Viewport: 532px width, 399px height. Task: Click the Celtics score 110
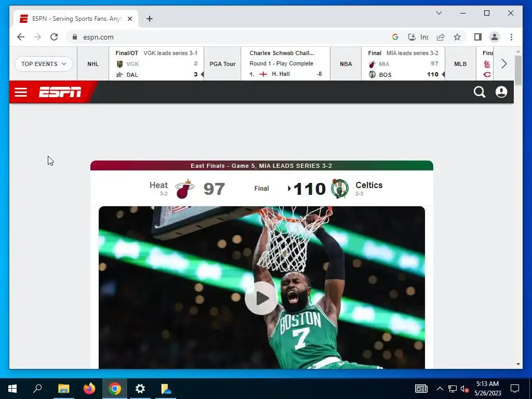pyautogui.click(x=310, y=189)
